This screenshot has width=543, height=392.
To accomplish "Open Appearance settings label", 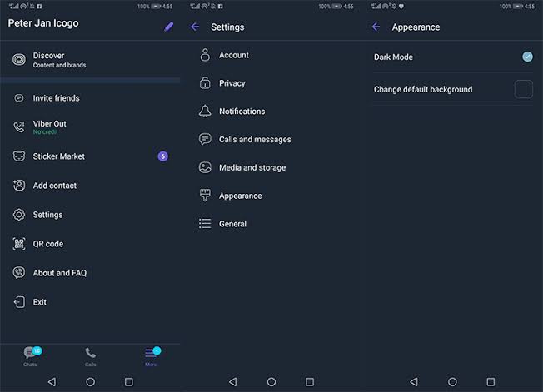I will pos(241,196).
